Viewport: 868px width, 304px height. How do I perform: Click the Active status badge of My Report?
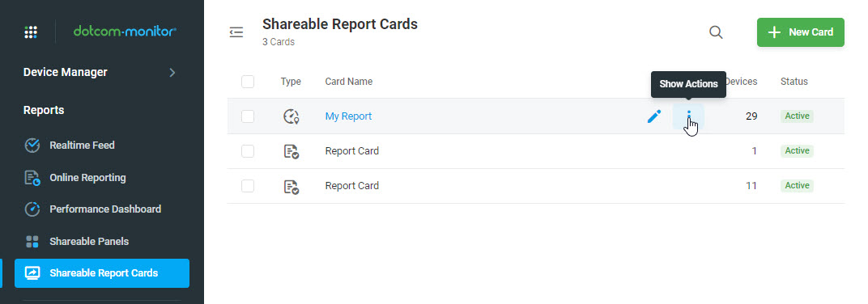(797, 116)
